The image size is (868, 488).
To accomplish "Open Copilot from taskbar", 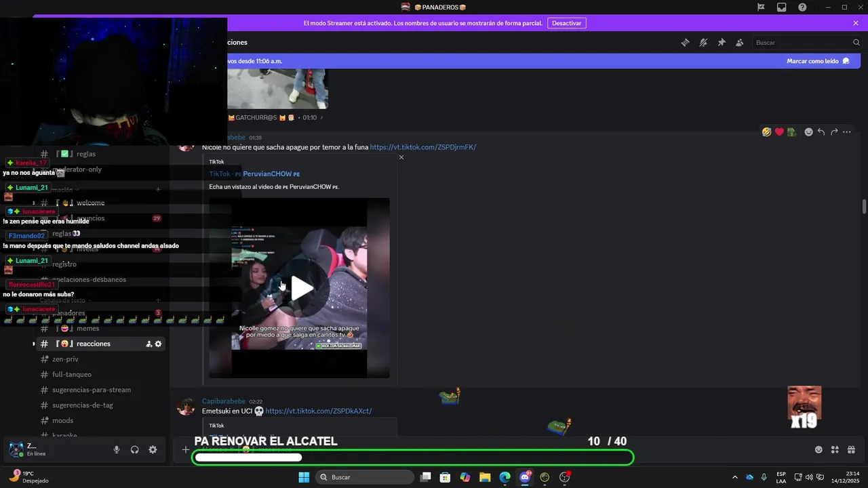I will click(465, 477).
